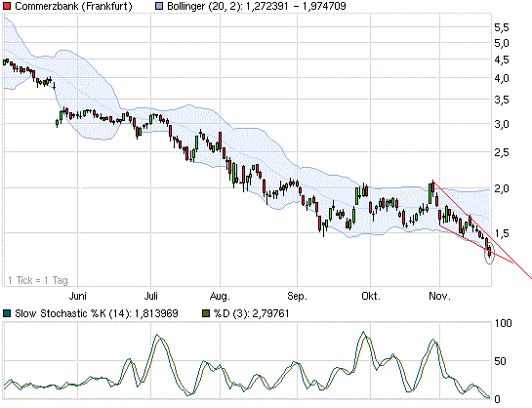Click the '100' stochastic axis value

[x=503, y=323]
